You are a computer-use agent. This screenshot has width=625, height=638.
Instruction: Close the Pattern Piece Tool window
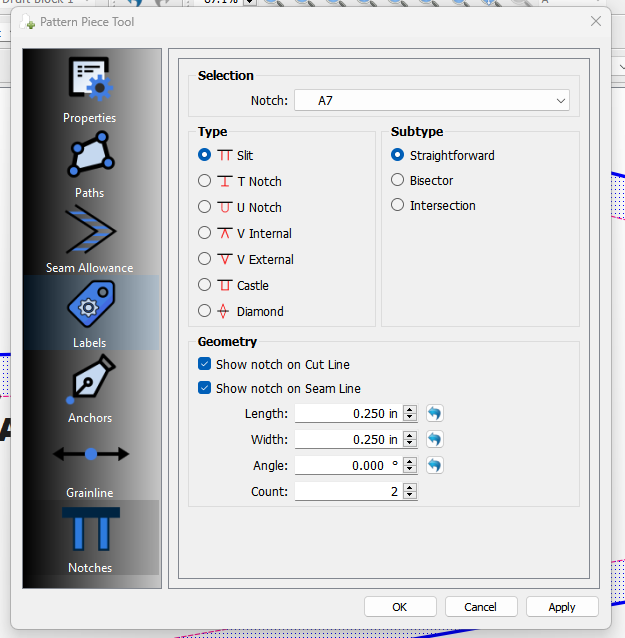coord(596,21)
